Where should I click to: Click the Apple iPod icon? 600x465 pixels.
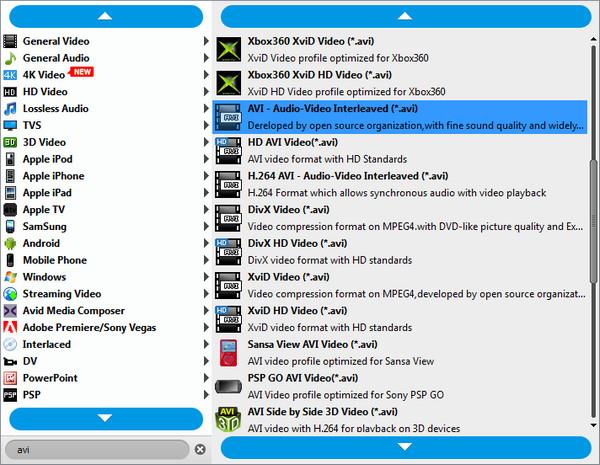(x=10, y=159)
